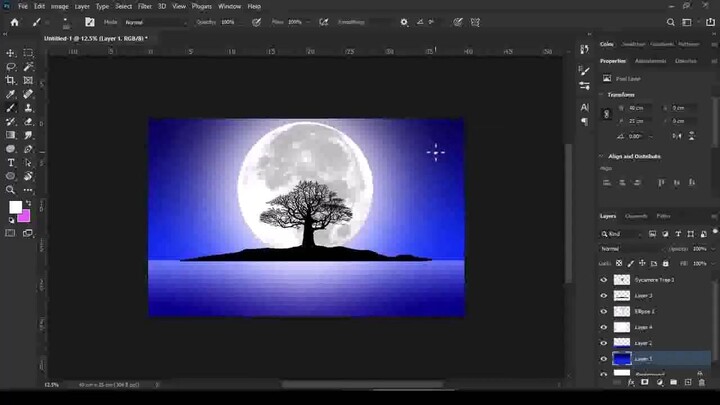Select the Horizontal Type tool
Screen dimensions: 720x405
[10, 163]
